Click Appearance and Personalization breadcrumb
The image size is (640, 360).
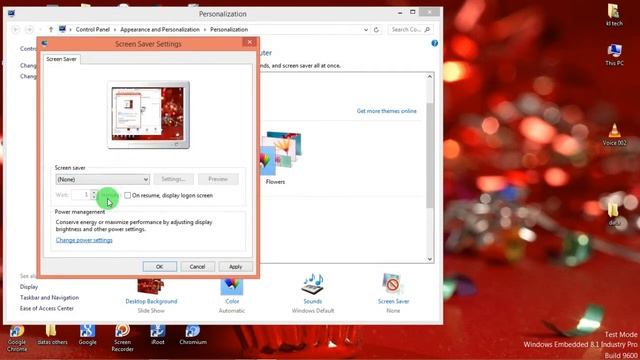tap(160, 29)
